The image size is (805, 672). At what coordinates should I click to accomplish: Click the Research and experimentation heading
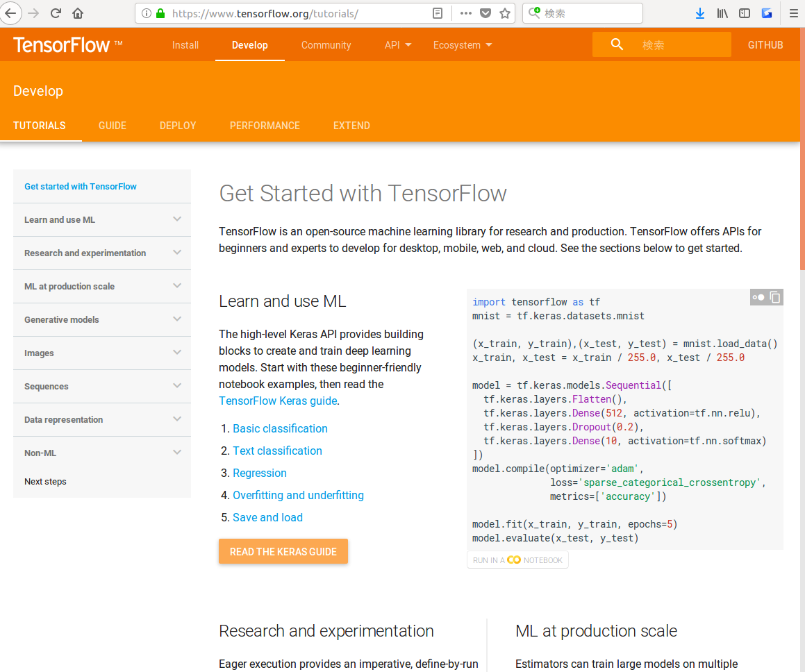[x=326, y=631]
